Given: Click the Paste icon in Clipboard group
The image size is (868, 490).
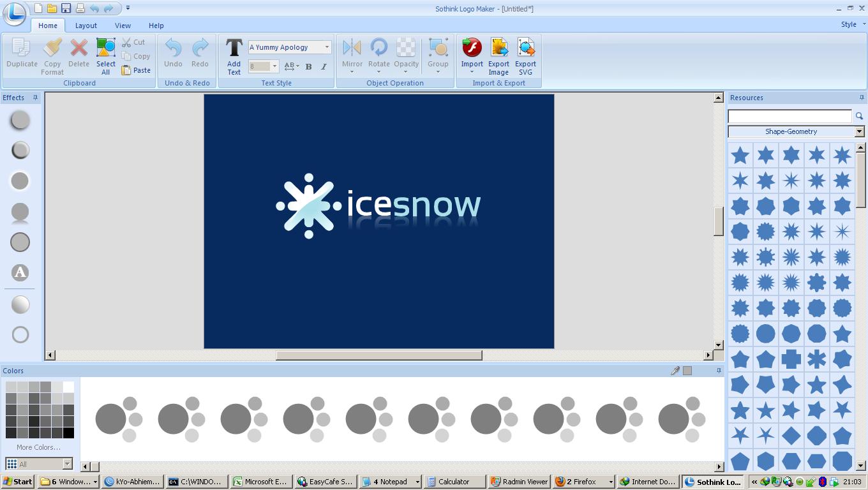Looking at the screenshot, I should pyautogui.click(x=127, y=70).
